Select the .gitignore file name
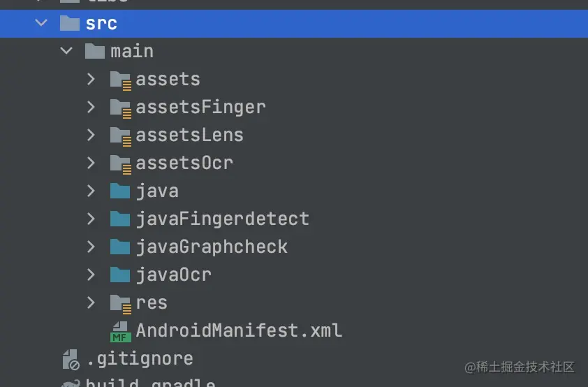The image size is (588, 387). click(x=139, y=359)
